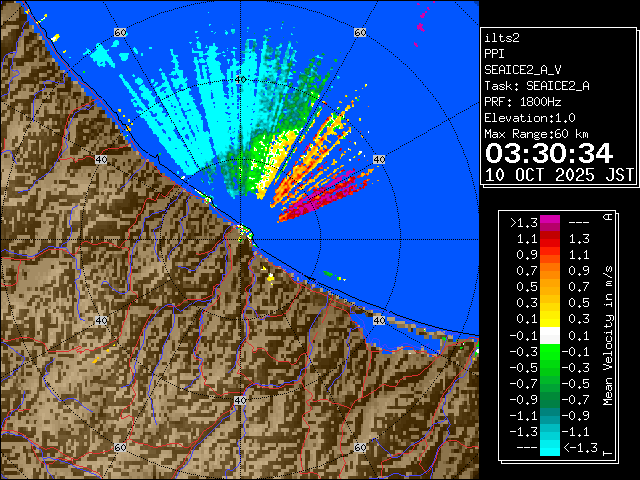
Task: Click the white -0.1 to 0.1 swatch
Action: coord(549,335)
